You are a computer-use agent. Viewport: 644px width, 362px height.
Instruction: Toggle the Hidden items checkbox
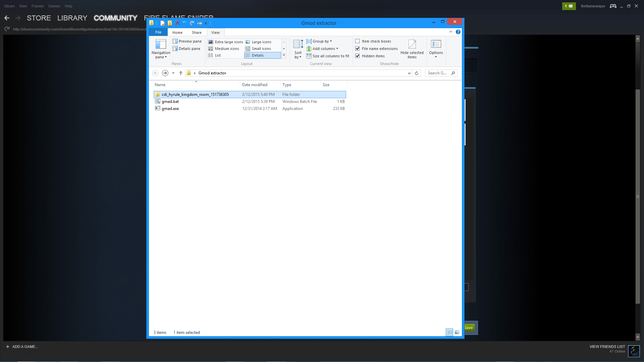click(358, 56)
